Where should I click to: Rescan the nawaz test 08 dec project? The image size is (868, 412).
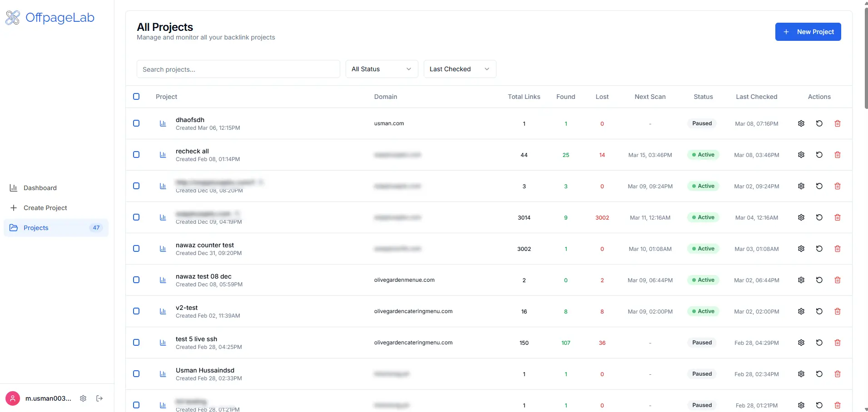(819, 280)
